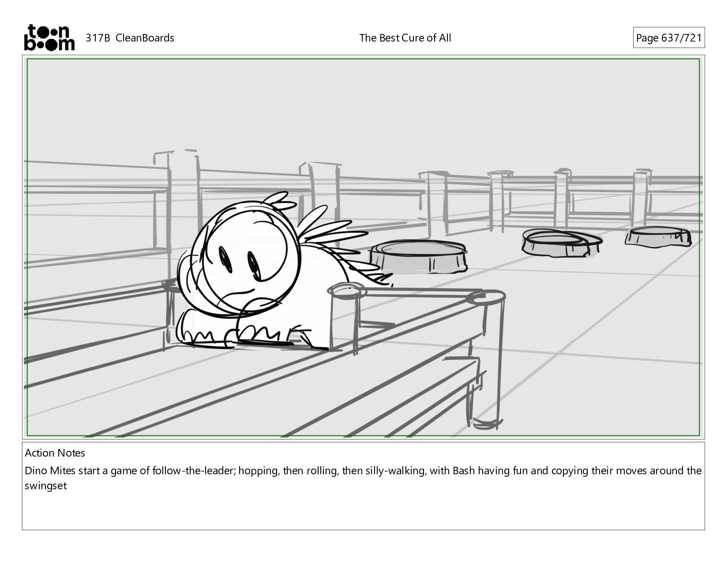Click the action notes text starting 'Dino Mites start a game'

[363, 478]
